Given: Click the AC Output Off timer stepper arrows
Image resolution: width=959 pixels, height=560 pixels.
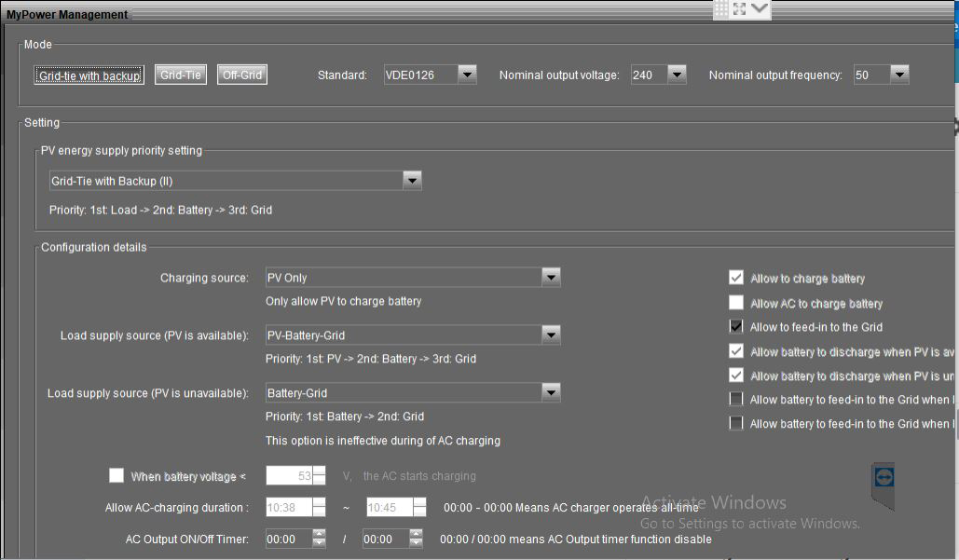Looking at the screenshot, I should [x=416, y=539].
